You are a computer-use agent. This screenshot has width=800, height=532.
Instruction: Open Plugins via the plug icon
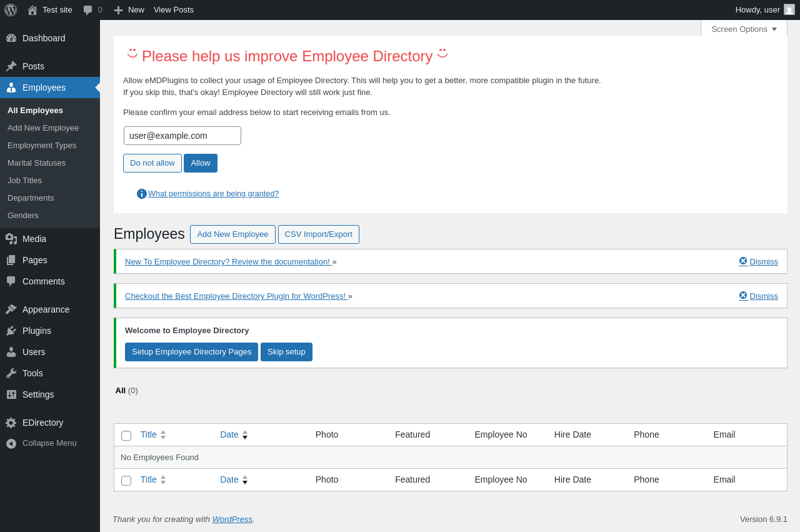[11, 331]
